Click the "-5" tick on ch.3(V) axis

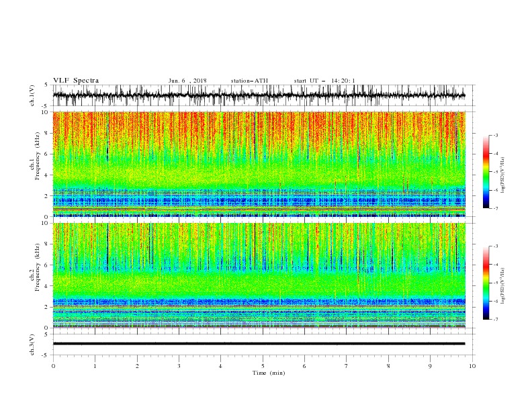(46, 355)
